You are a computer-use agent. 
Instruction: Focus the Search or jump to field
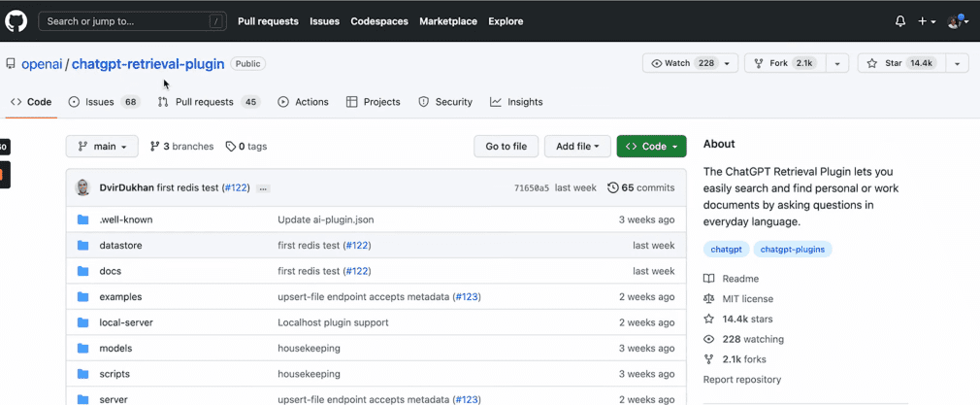[131, 21]
